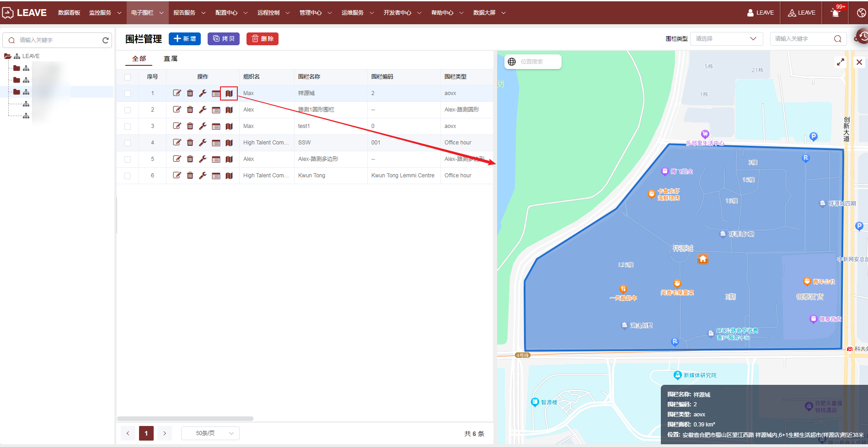Refresh the organization tree search
Viewport: 868px width, 447px height.
point(106,40)
